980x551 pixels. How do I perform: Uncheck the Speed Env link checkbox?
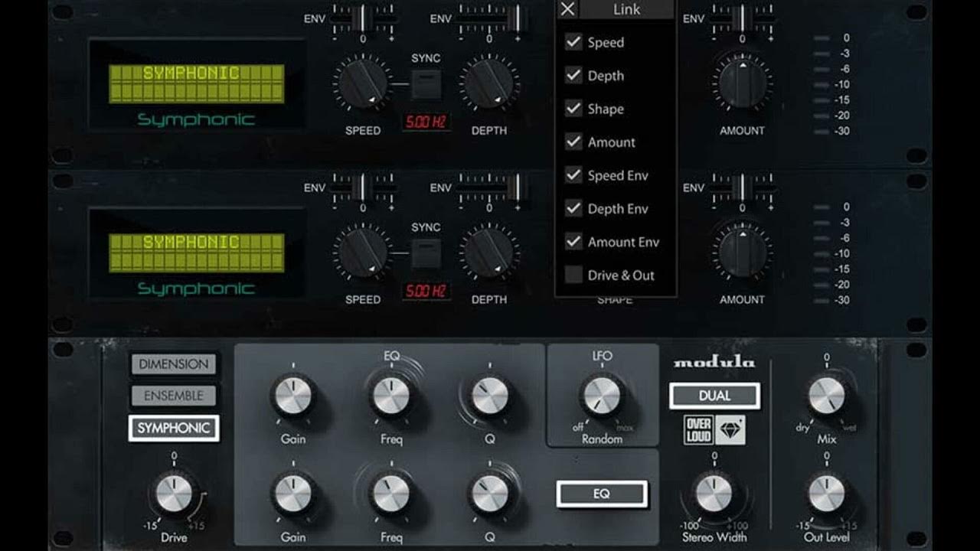click(573, 175)
